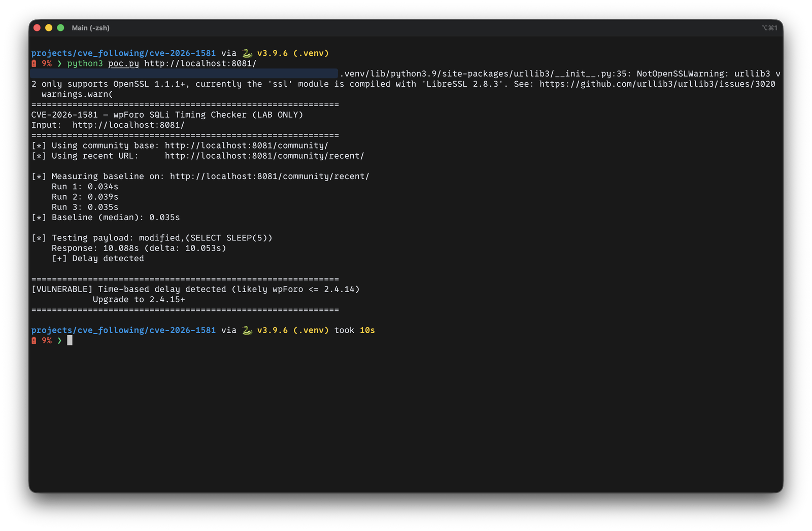Minimize the terminal with the yellow button
Image resolution: width=812 pixels, height=531 pixels.
[x=49, y=28]
